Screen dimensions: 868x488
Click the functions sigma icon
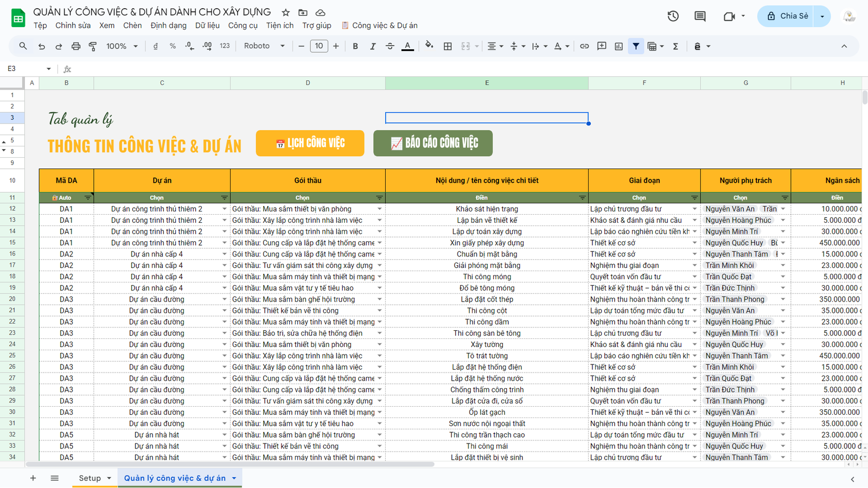coord(676,47)
